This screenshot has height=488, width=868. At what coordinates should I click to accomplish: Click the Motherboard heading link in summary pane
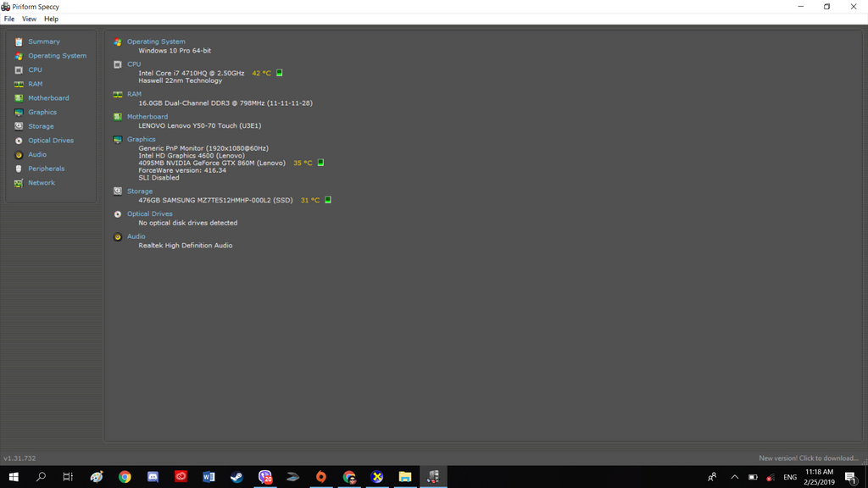pos(147,117)
